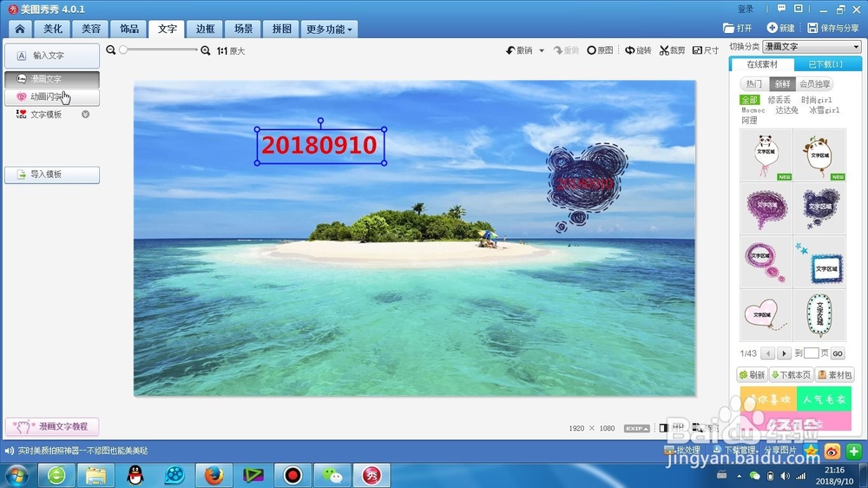Rotate the image (旋转)
The image size is (868, 488).
point(638,50)
